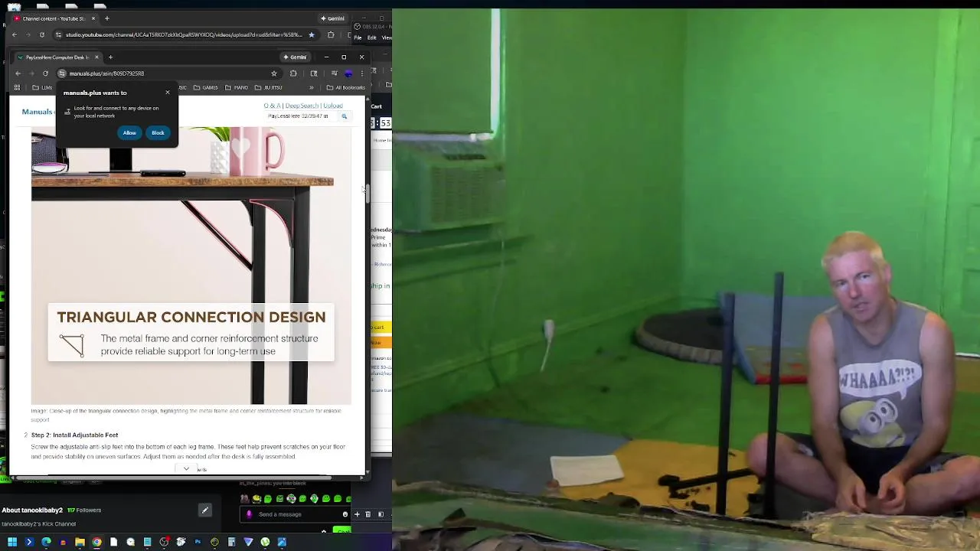Open the Deep Search link
This screenshot has height=551, width=980.
tap(302, 106)
